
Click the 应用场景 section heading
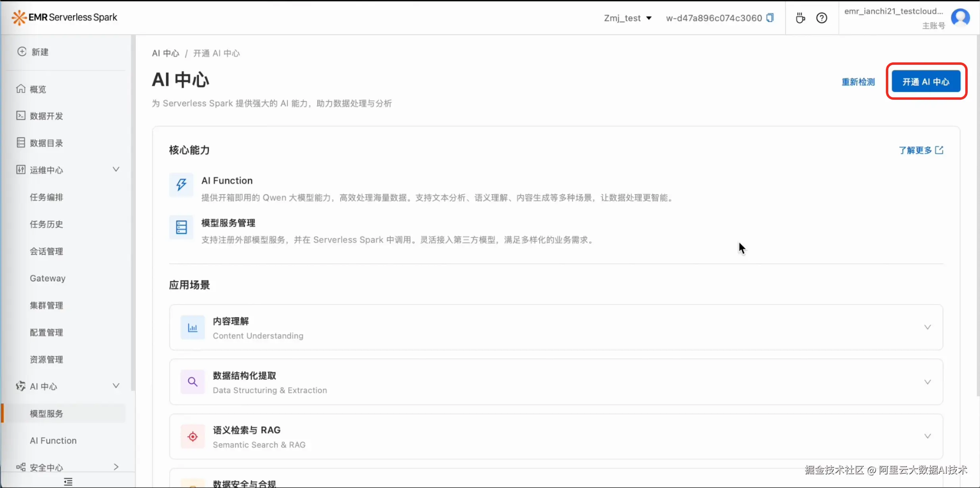coord(189,285)
